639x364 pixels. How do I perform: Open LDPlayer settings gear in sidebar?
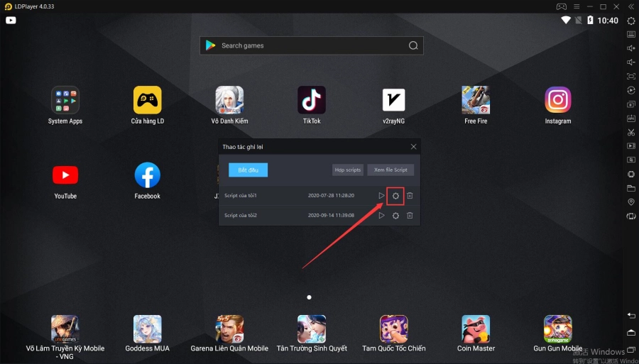(x=631, y=21)
